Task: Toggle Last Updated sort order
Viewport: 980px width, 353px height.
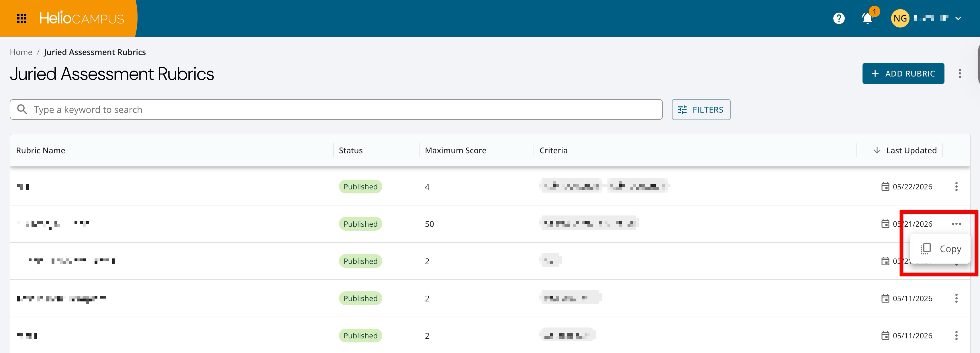Action: (x=911, y=150)
